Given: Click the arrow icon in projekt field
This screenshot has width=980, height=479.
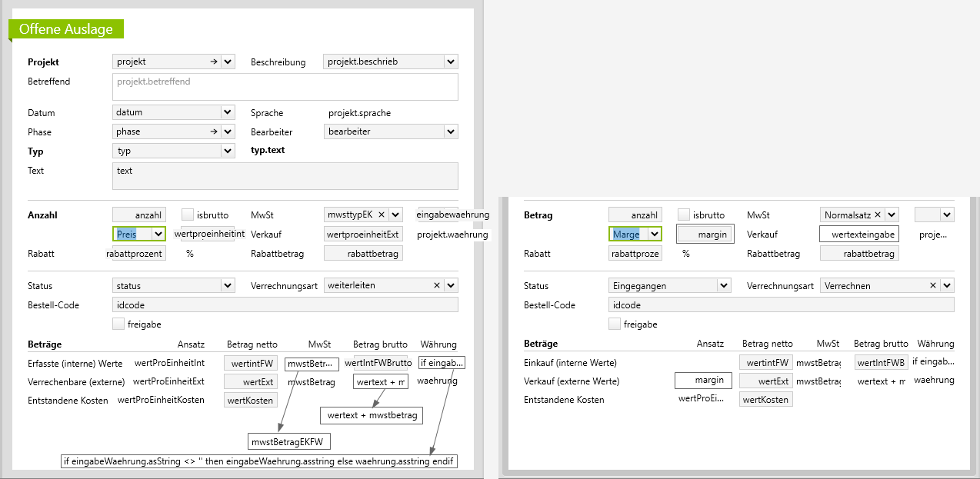Looking at the screenshot, I should point(214,62).
